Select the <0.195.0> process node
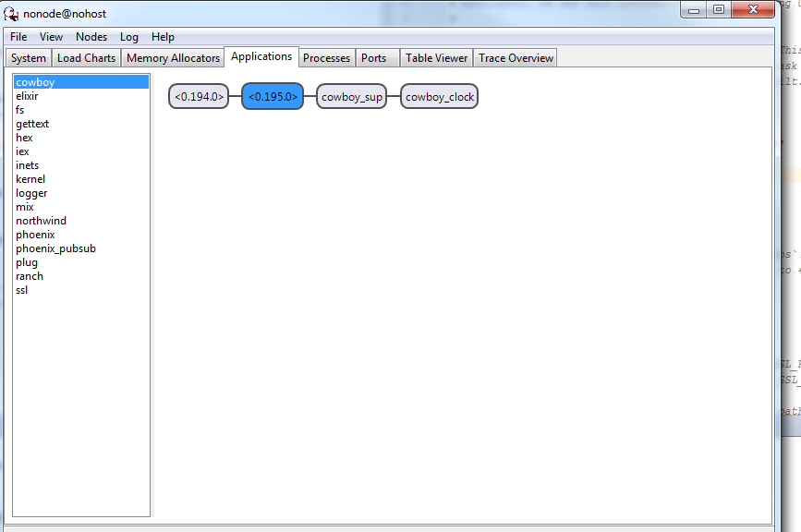801x532 pixels. (x=272, y=95)
